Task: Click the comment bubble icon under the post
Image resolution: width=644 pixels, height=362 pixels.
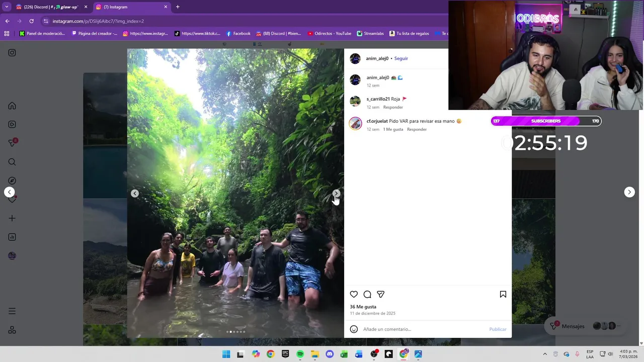Action: pos(367,294)
